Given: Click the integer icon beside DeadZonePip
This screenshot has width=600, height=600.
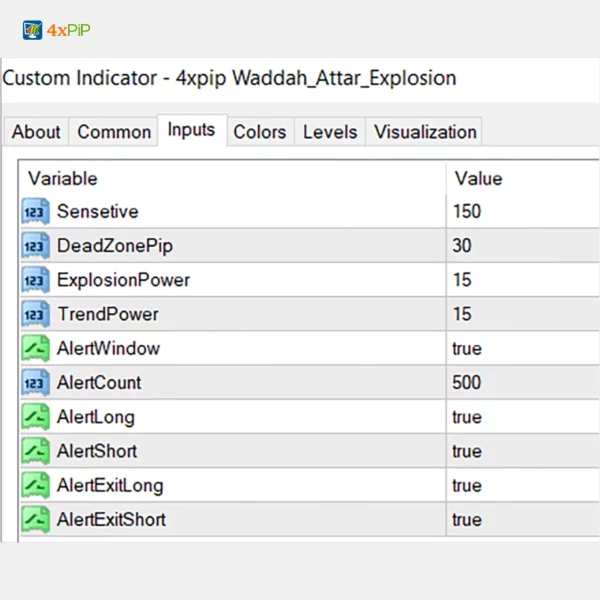Looking at the screenshot, I should (x=35, y=246).
